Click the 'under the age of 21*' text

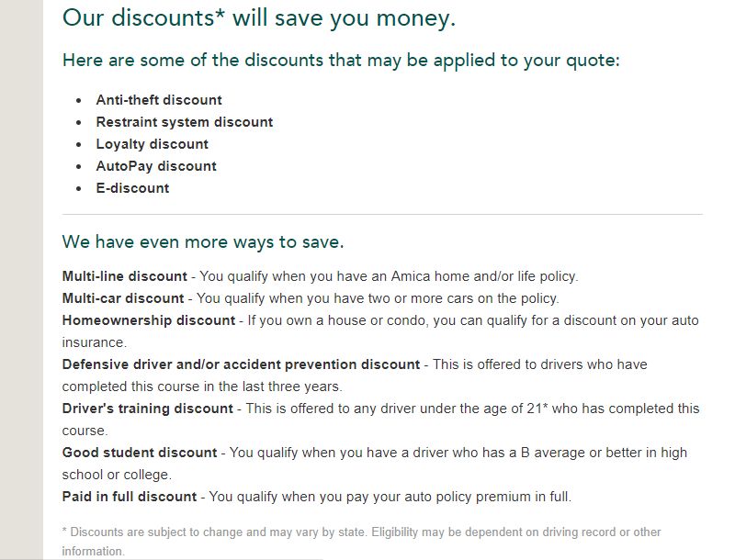[x=483, y=409]
